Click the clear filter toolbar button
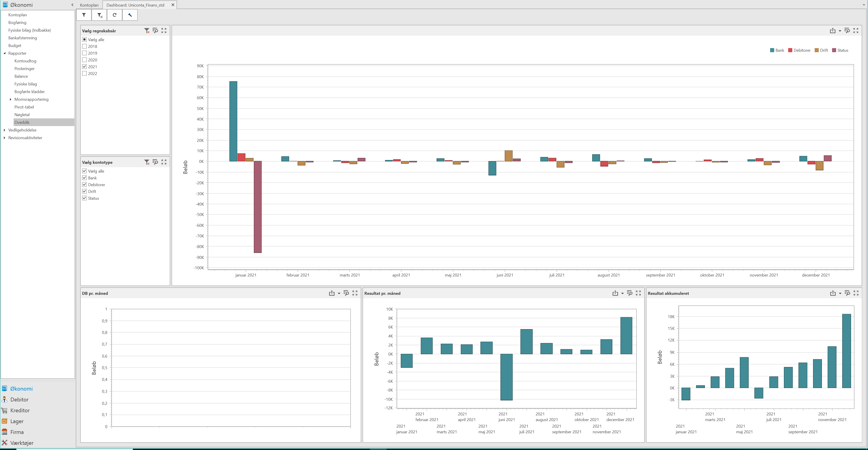The image size is (868, 450). 99,15
